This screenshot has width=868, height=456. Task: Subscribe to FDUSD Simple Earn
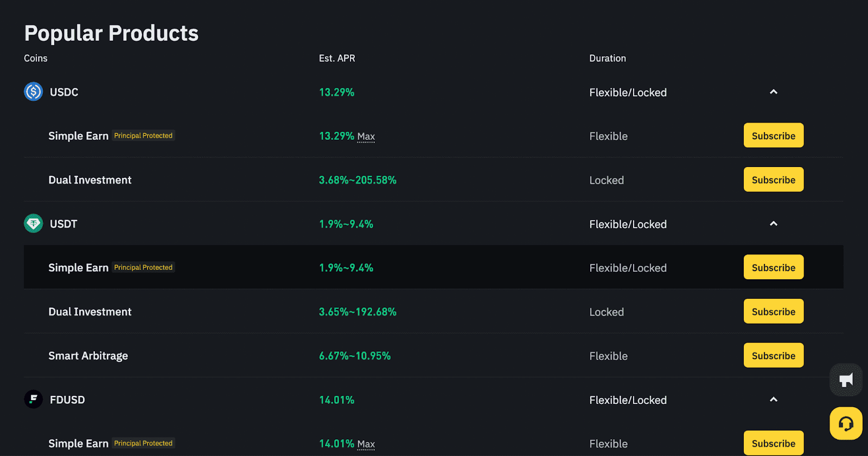coord(773,442)
